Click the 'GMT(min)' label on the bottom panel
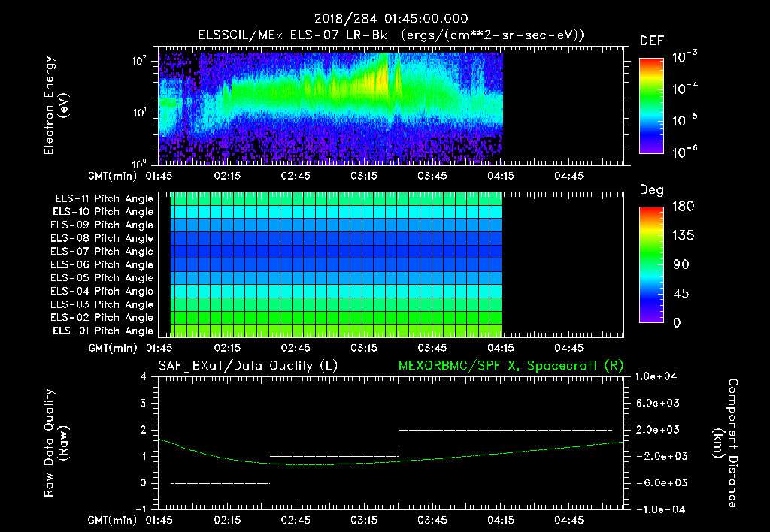This screenshot has height=532, width=770. click(113, 520)
